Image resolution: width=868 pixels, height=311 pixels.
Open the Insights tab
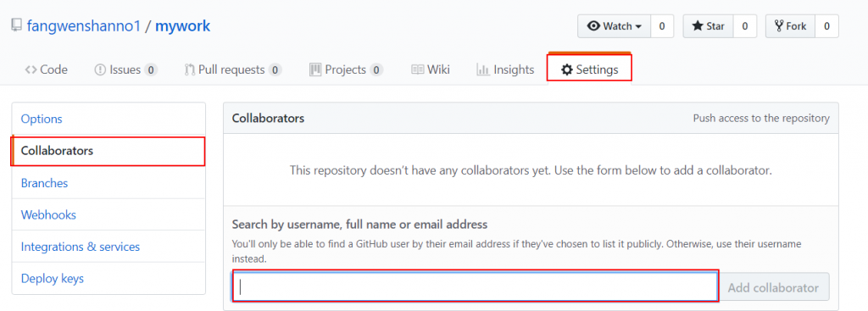coord(505,69)
